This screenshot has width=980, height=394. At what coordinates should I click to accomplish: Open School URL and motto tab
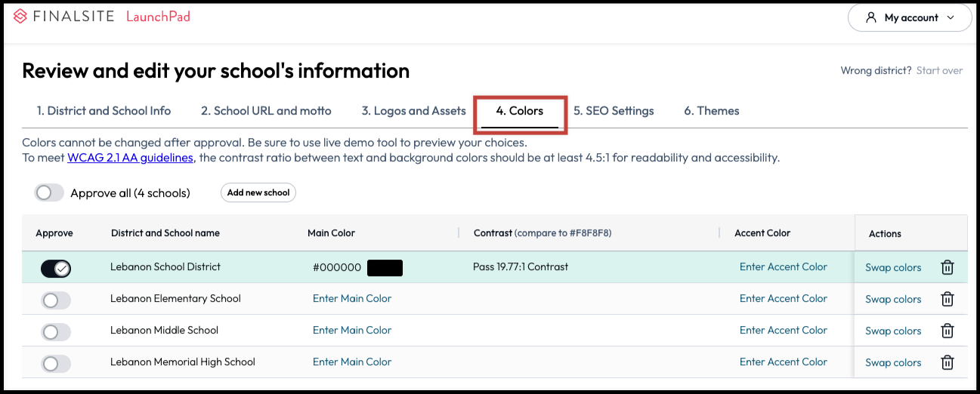(x=266, y=111)
